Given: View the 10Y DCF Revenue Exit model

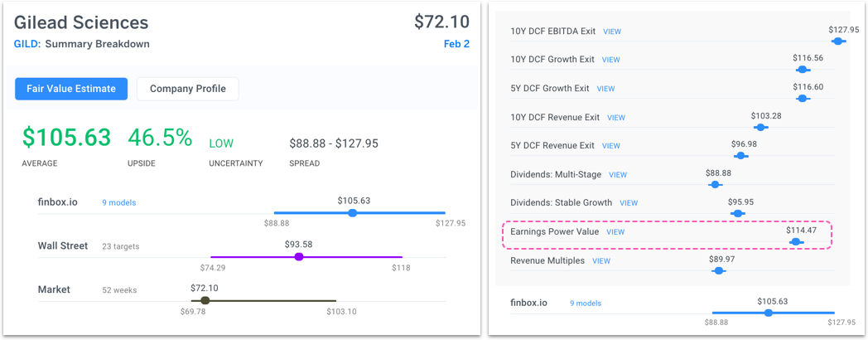Looking at the screenshot, I should 616,118.
